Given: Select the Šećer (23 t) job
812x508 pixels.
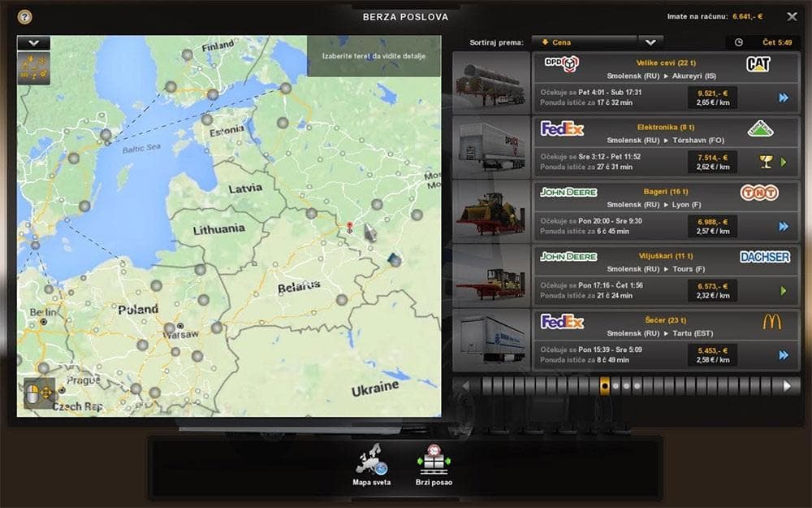Looking at the screenshot, I should 666,340.
